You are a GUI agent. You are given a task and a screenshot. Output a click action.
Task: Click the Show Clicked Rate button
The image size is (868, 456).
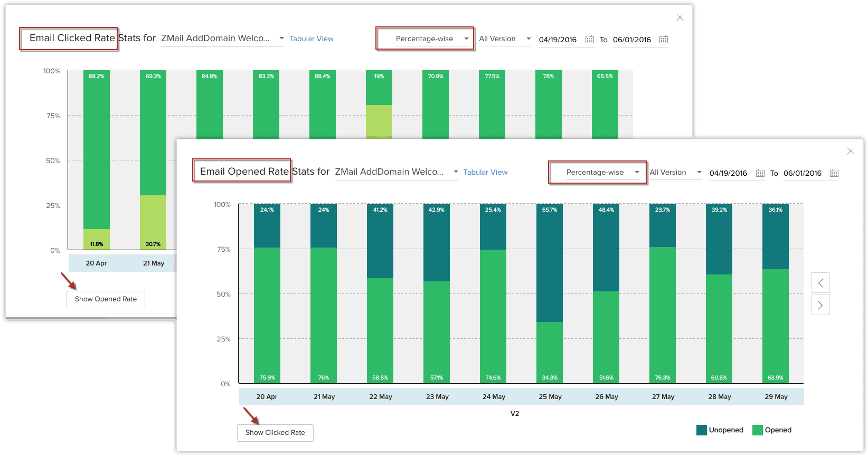[275, 433]
